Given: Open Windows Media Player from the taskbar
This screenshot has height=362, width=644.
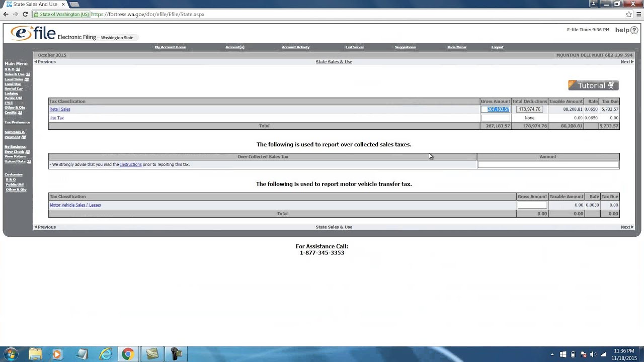Looking at the screenshot, I should coord(57,354).
